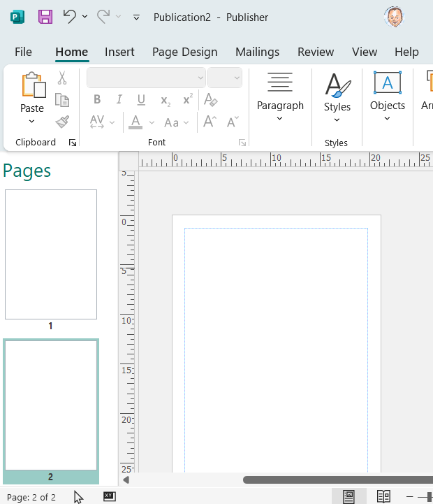This screenshot has width=433, height=504.
Task: Click the Paste clipboard icon
Action: click(x=34, y=85)
